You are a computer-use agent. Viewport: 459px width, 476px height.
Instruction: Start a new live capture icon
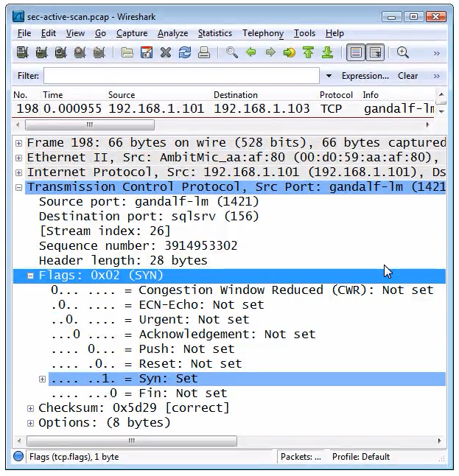pos(60,52)
